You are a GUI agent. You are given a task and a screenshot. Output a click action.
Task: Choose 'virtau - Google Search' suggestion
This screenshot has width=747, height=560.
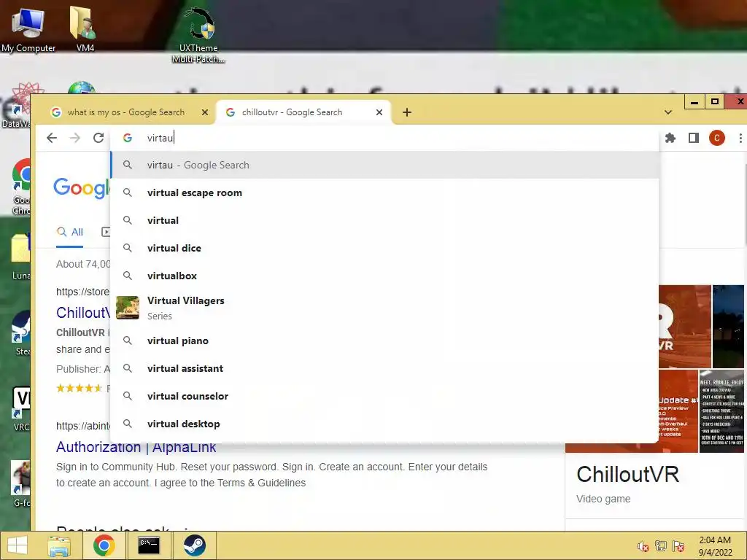[x=385, y=165]
